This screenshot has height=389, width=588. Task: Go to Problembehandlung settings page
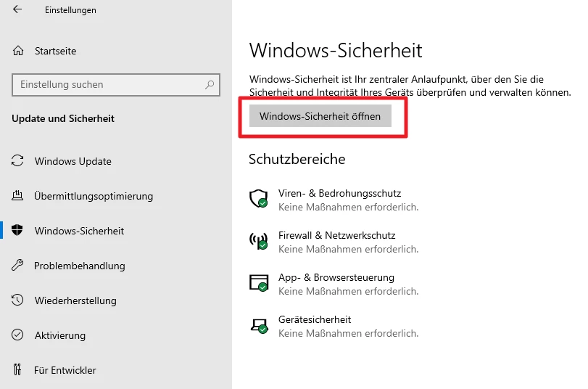pos(79,266)
